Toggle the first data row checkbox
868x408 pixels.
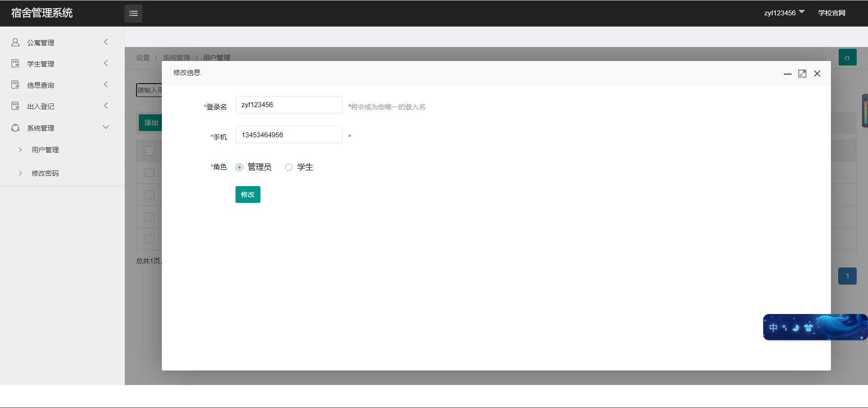(150, 173)
